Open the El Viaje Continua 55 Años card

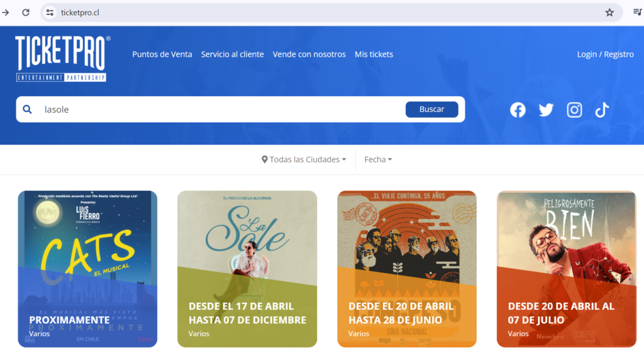click(x=407, y=269)
